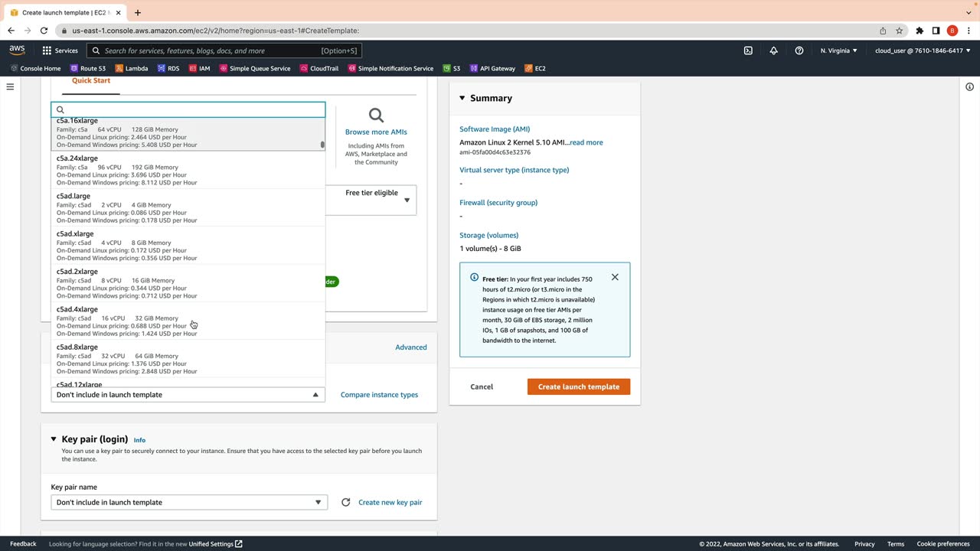Focus the AWS services search bar
Screen dimensions: 980x551
tap(224, 51)
